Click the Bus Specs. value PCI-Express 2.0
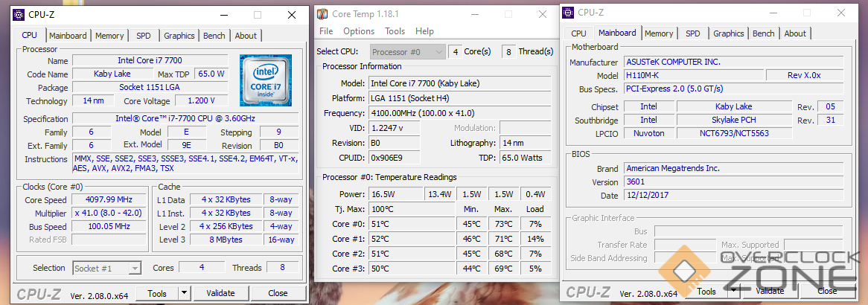868x305 pixels. click(733, 89)
